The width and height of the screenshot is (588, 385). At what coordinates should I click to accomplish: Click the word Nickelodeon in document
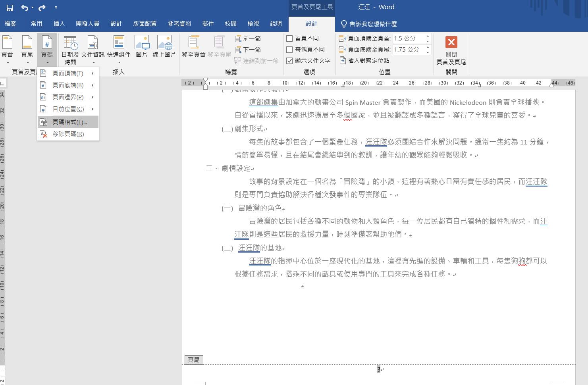[x=468, y=102]
